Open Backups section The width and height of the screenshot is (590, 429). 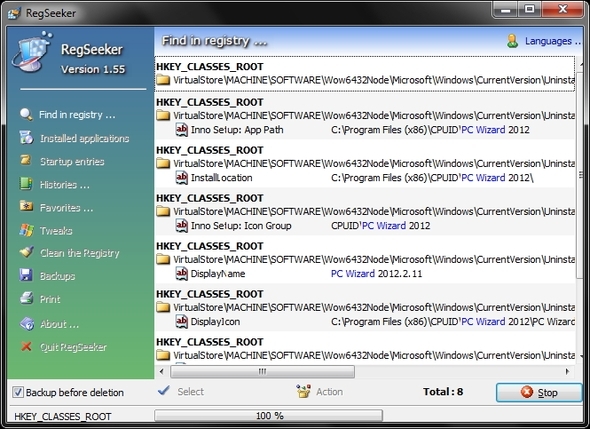click(x=58, y=276)
